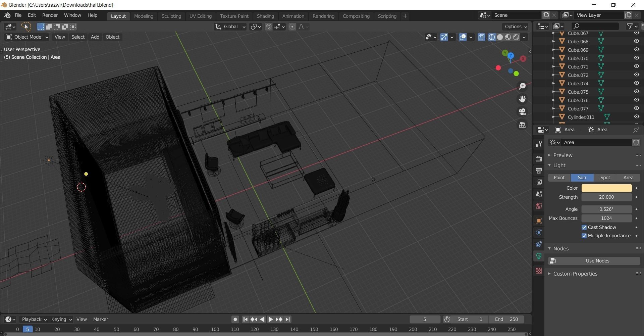Open the Object properties tab
This screenshot has height=336, width=644.
click(539, 221)
